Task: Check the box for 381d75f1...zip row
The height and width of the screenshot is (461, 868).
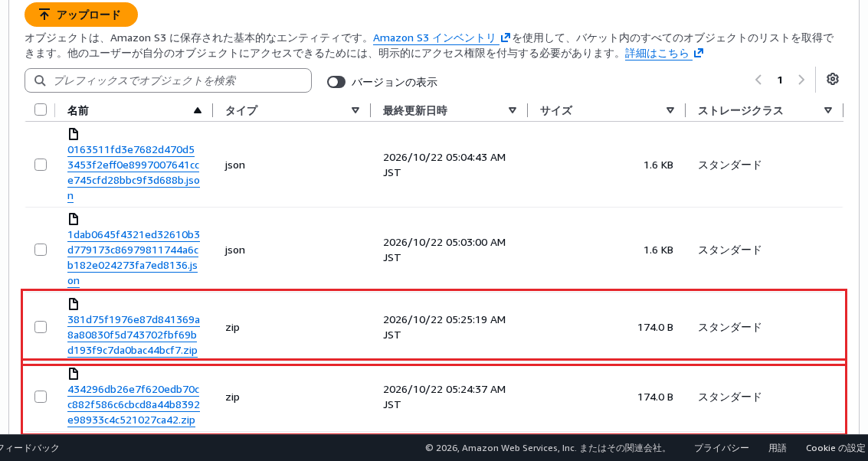Action: [x=41, y=327]
